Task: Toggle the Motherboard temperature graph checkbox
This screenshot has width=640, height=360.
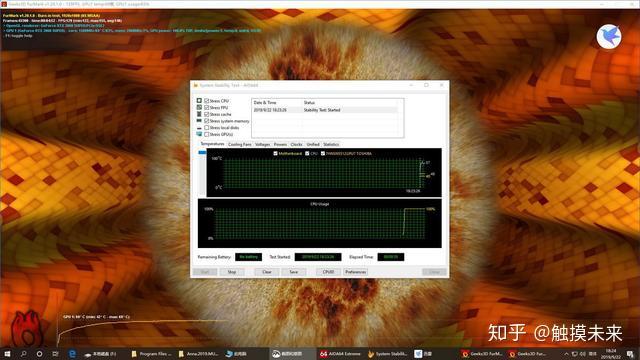Action: tap(275, 153)
